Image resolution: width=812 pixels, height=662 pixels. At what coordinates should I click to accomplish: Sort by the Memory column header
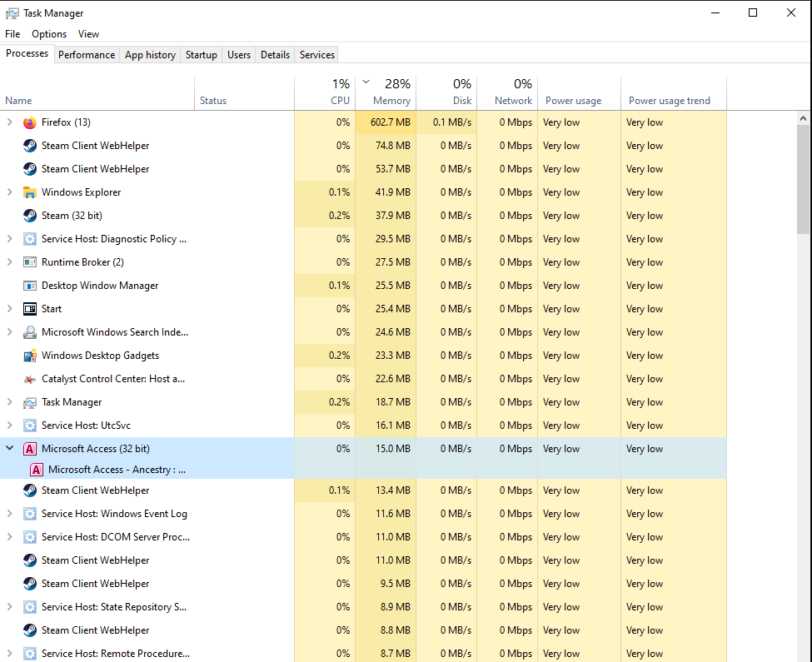(386, 93)
